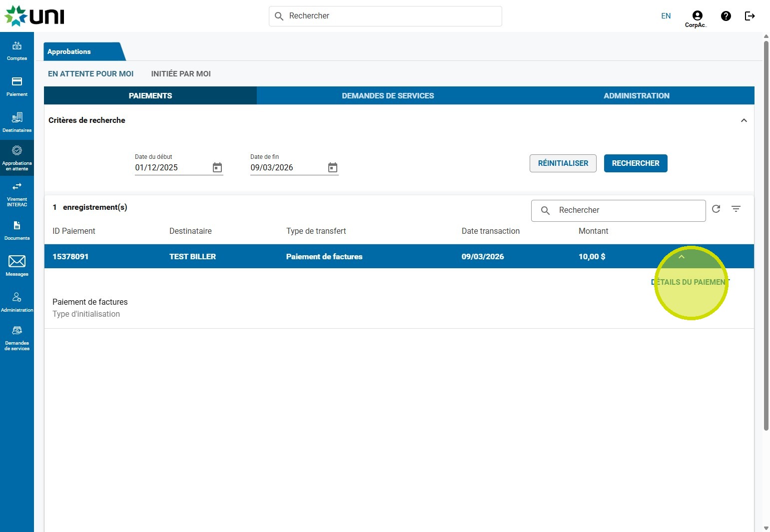Image resolution: width=770 pixels, height=532 pixels.
Task: Sort by the Type de transfert column header
Action: point(316,231)
